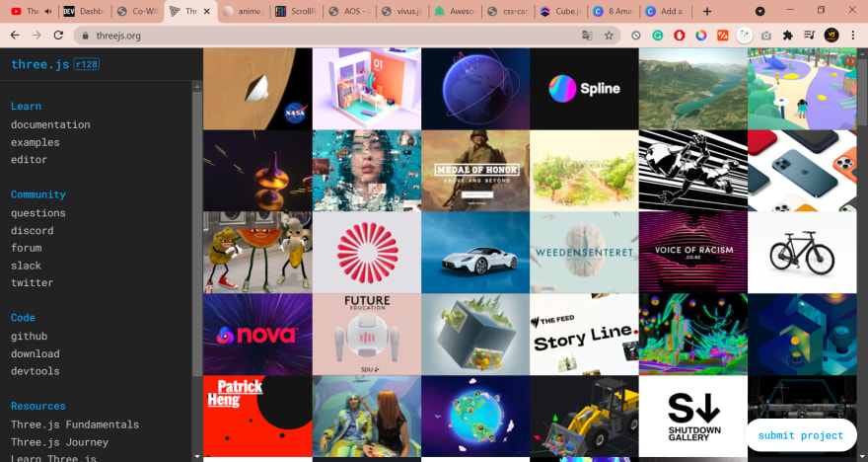Click the red hand blocker extension icon

[680, 36]
